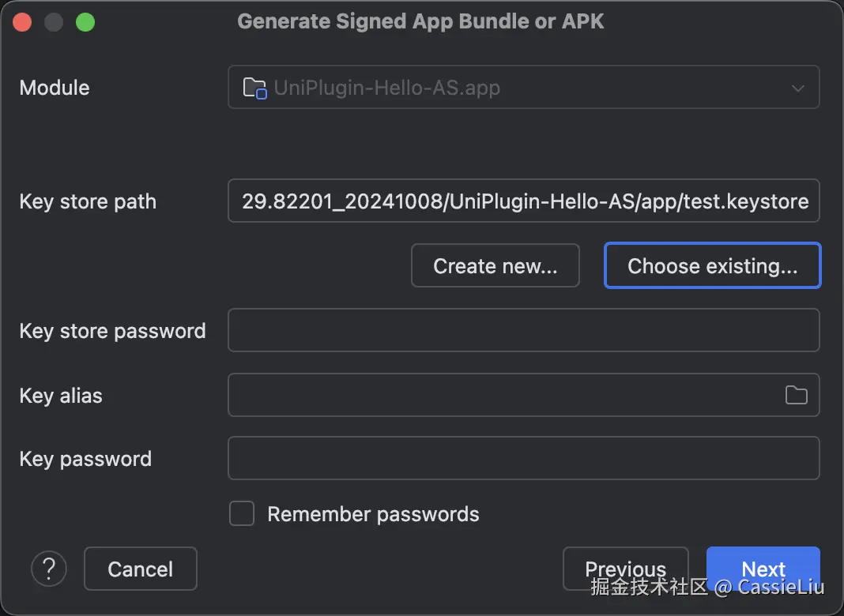Screen dimensions: 844x616
Task: Click the yellow minimize window button
Action: 54,22
